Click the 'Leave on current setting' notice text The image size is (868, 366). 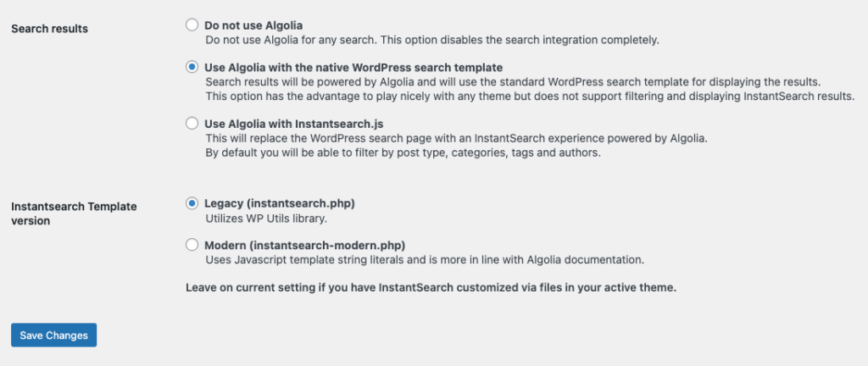431,288
